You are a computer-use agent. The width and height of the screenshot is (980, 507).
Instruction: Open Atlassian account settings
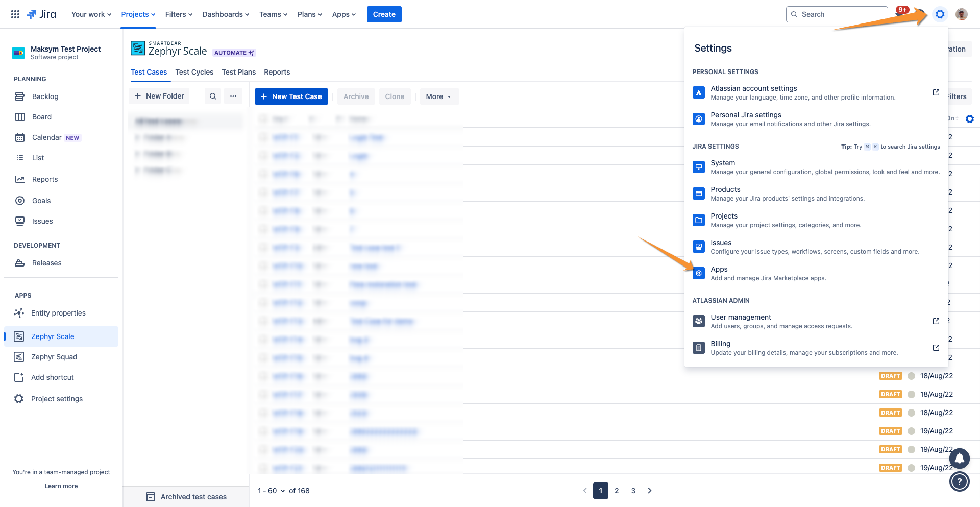[816, 92]
